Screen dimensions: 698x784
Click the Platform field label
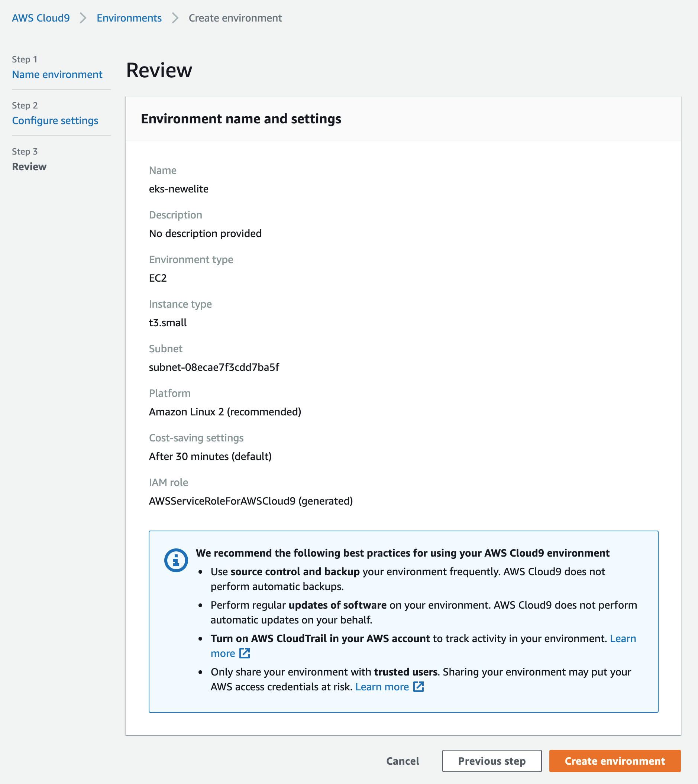169,393
